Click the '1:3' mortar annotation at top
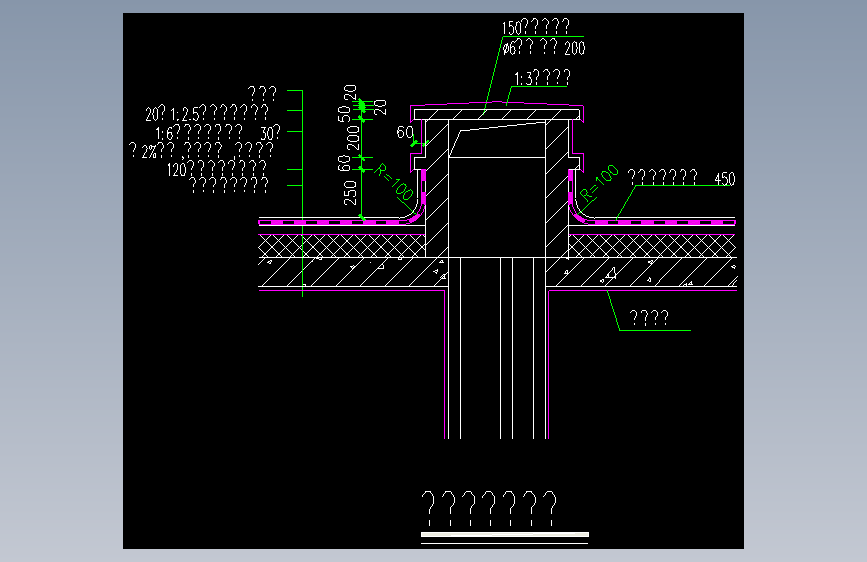Screen dimensions: 867x562 point(542,78)
